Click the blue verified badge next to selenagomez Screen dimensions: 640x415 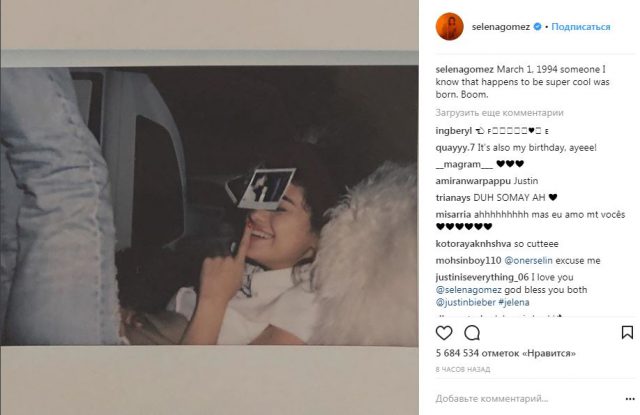538,27
